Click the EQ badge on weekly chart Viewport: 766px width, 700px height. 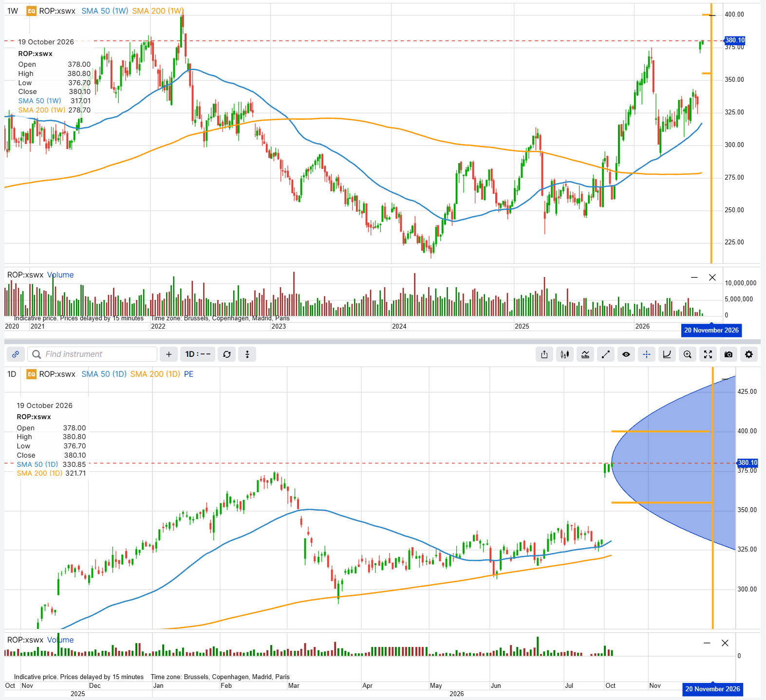(31, 11)
